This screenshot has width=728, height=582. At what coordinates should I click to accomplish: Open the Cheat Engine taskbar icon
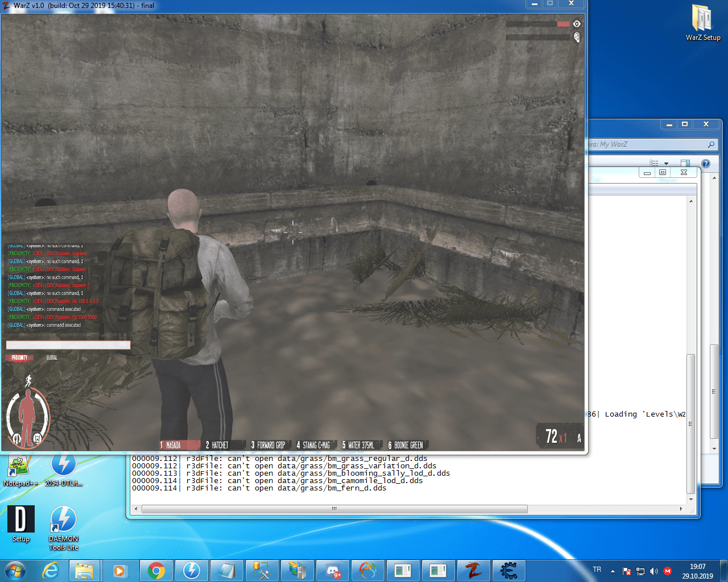pos(508,571)
